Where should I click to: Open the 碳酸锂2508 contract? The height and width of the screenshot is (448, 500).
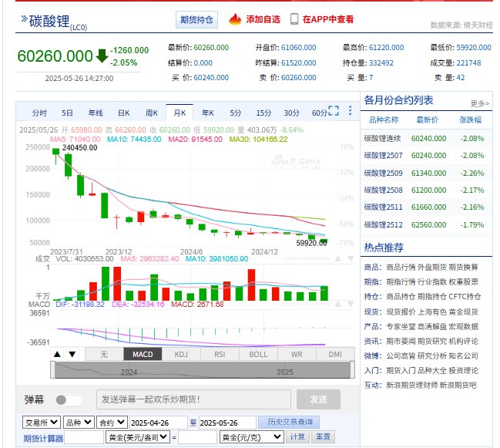tap(384, 190)
